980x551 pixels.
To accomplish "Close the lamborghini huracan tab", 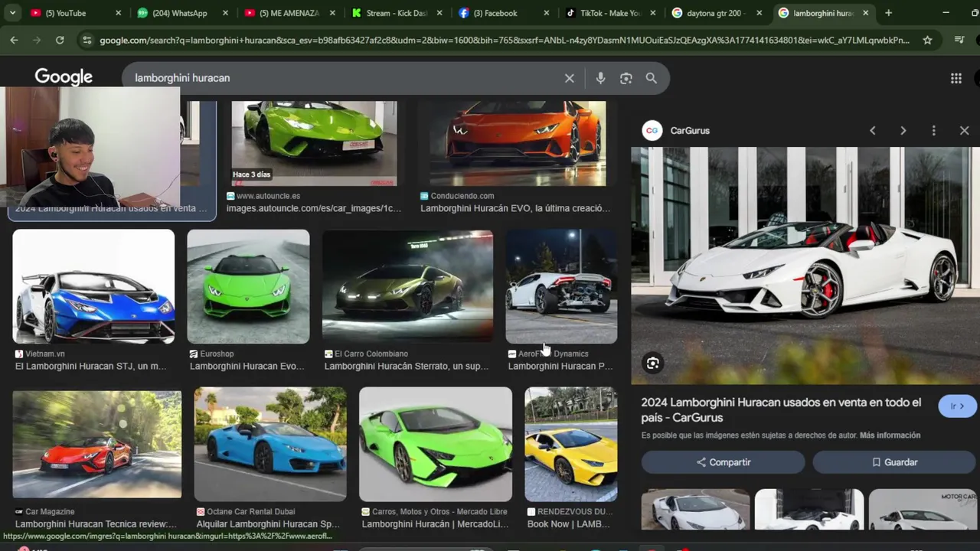I will pyautogui.click(x=865, y=13).
